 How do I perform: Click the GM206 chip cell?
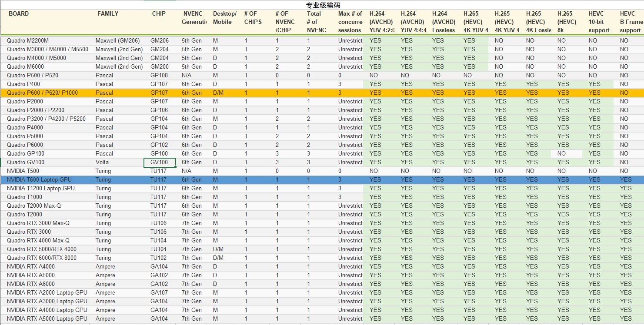pos(160,40)
